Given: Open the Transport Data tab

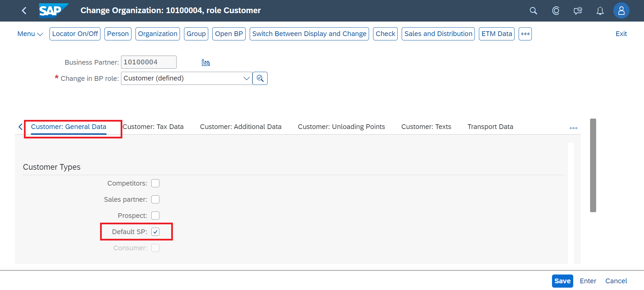Looking at the screenshot, I should click(x=490, y=127).
